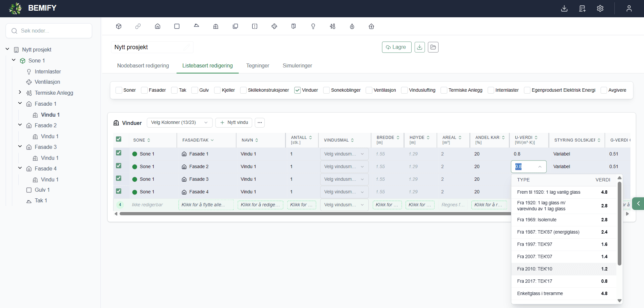Enable the Soner checkbox filter

119,90
